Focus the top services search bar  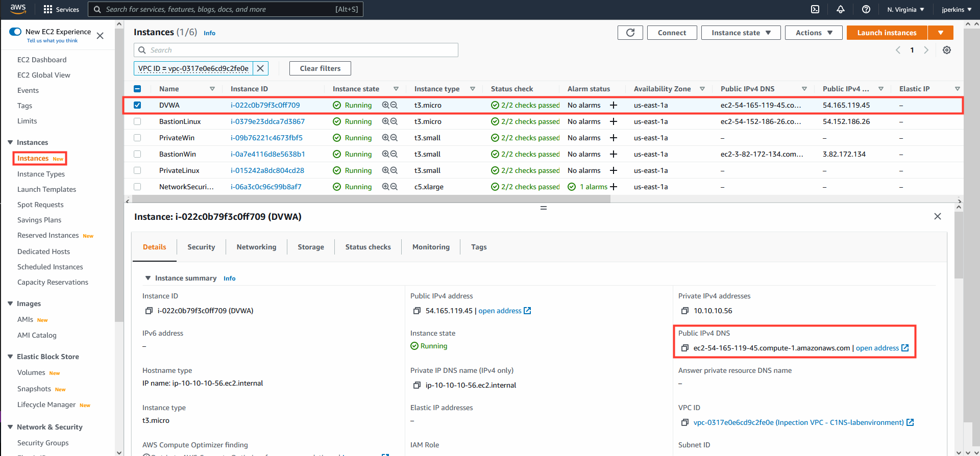tap(226, 9)
